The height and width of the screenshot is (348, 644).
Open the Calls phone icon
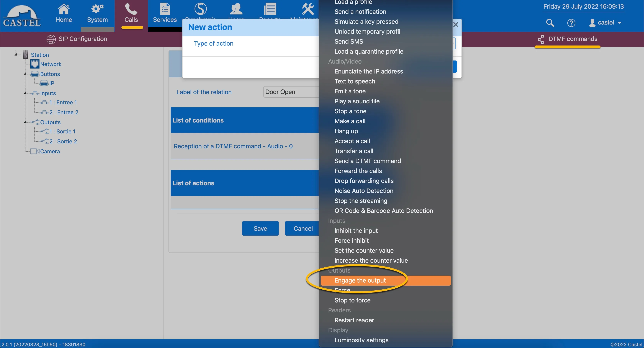(x=131, y=9)
